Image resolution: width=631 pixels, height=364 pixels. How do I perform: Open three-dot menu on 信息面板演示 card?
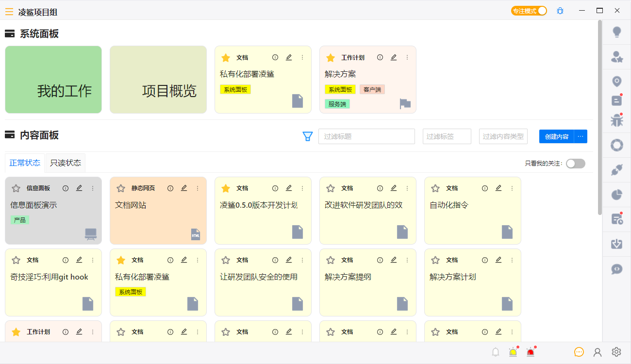(x=93, y=188)
